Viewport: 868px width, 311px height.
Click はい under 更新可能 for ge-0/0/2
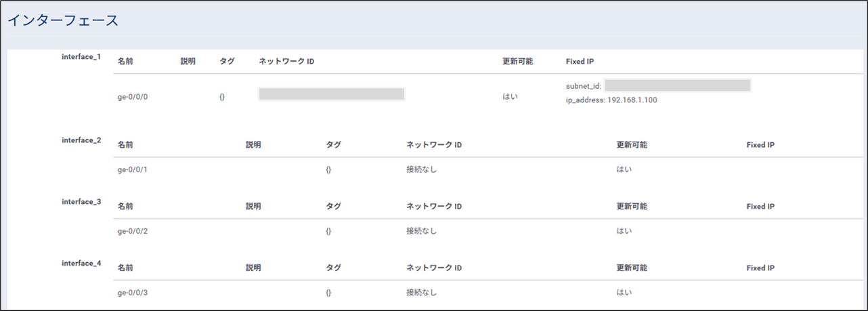[624, 231]
